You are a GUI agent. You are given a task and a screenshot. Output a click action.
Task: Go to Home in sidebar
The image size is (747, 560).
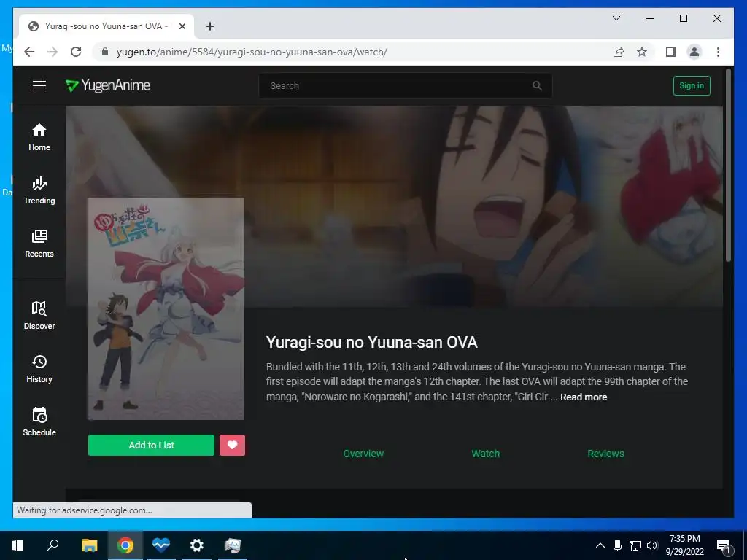pyautogui.click(x=39, y=137)
